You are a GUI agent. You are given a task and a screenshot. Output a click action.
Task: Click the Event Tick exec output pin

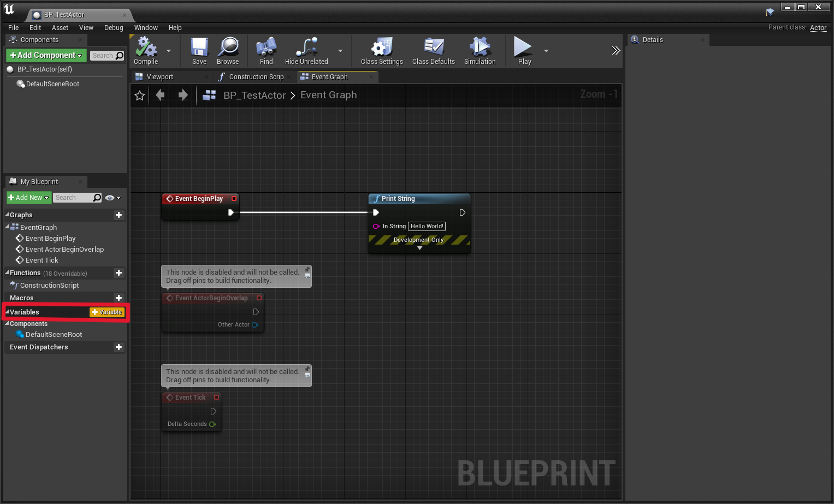pyautogui.click(x=214, y=411)
